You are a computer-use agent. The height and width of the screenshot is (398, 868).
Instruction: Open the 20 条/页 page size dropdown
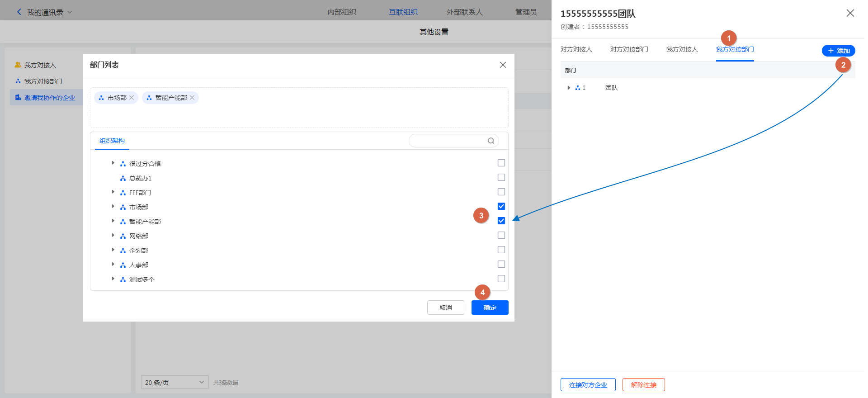pos(175,382)
